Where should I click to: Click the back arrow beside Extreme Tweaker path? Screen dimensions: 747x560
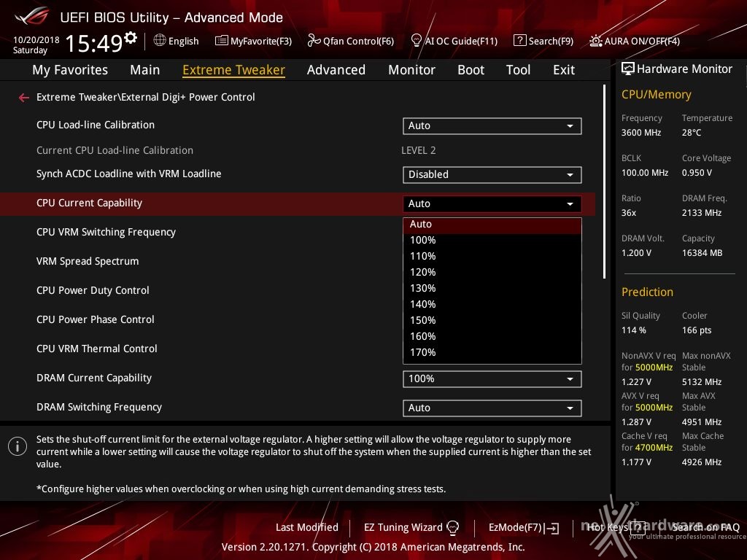click(x=24, y=98)
